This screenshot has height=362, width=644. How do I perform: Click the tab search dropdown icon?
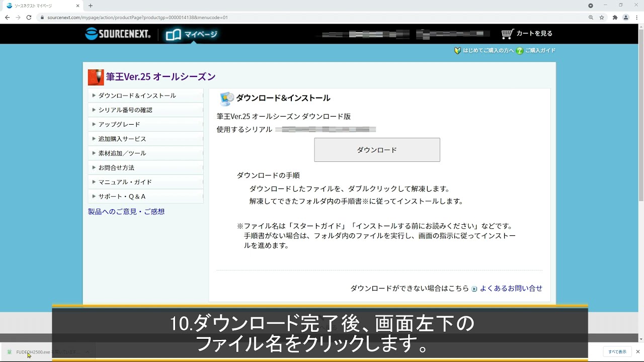(x=591, y=6)
